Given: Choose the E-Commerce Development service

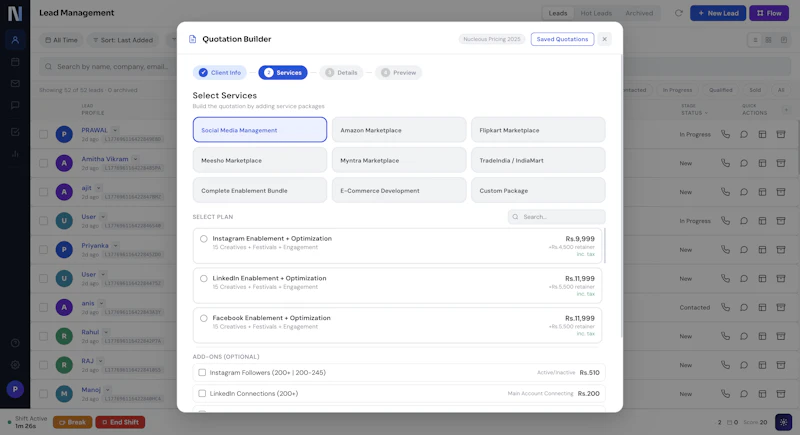Looking at the screenshot, I should tap(399, 190).
